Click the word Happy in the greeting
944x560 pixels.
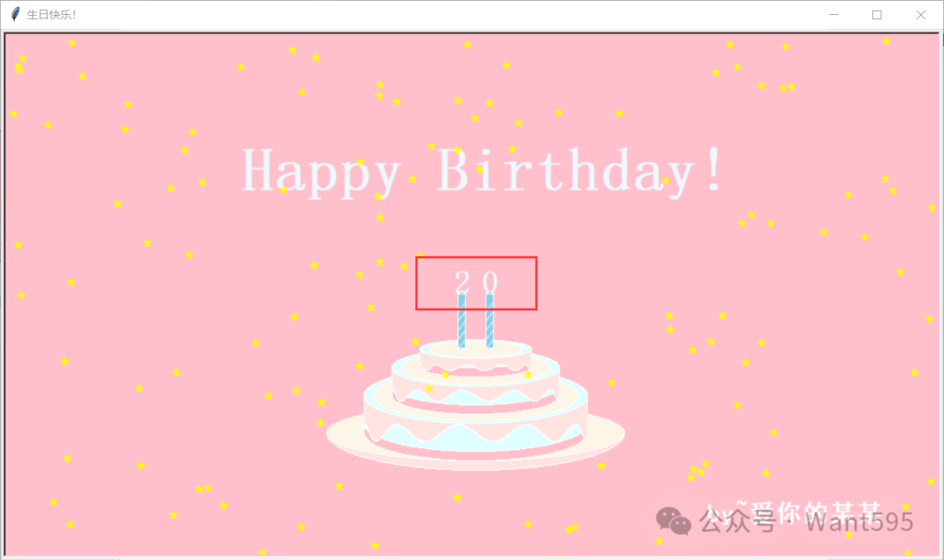[x=322, y=173]
